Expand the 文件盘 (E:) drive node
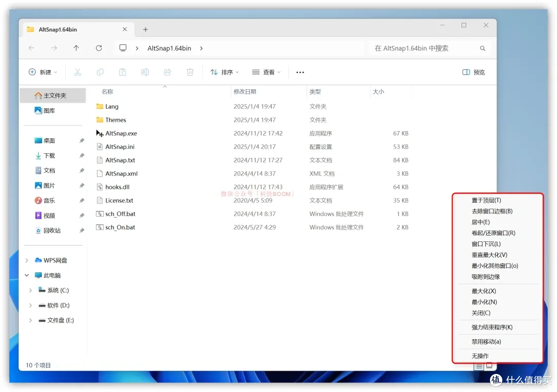Image resolution: width=557 pixels, height=392 pixels. (x=30, y=320)
